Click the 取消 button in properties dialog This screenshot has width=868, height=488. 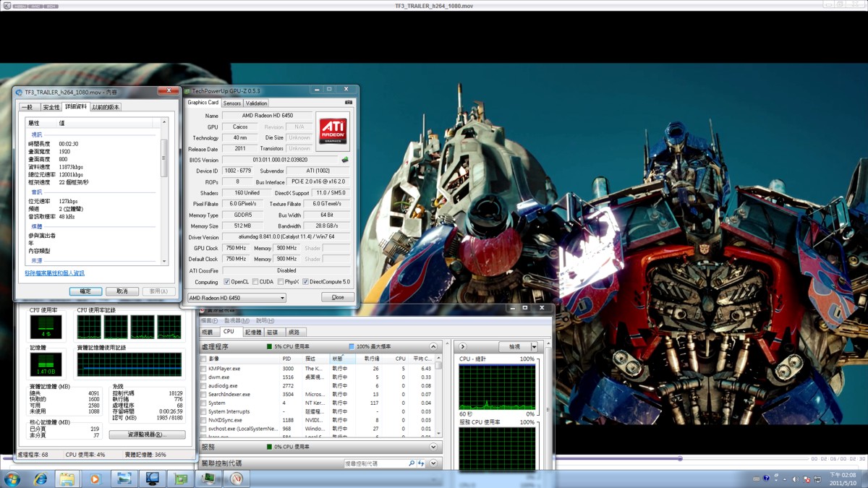tap(122, 291)
